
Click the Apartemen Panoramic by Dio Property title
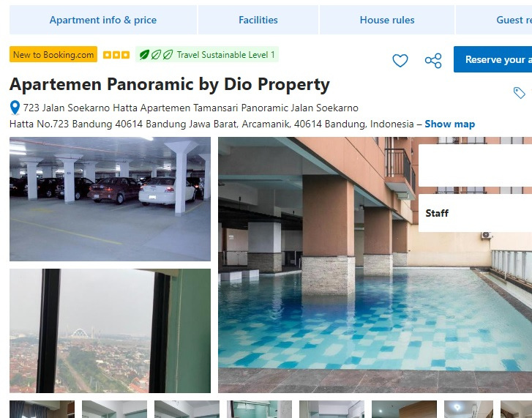[x=170, y=84]
